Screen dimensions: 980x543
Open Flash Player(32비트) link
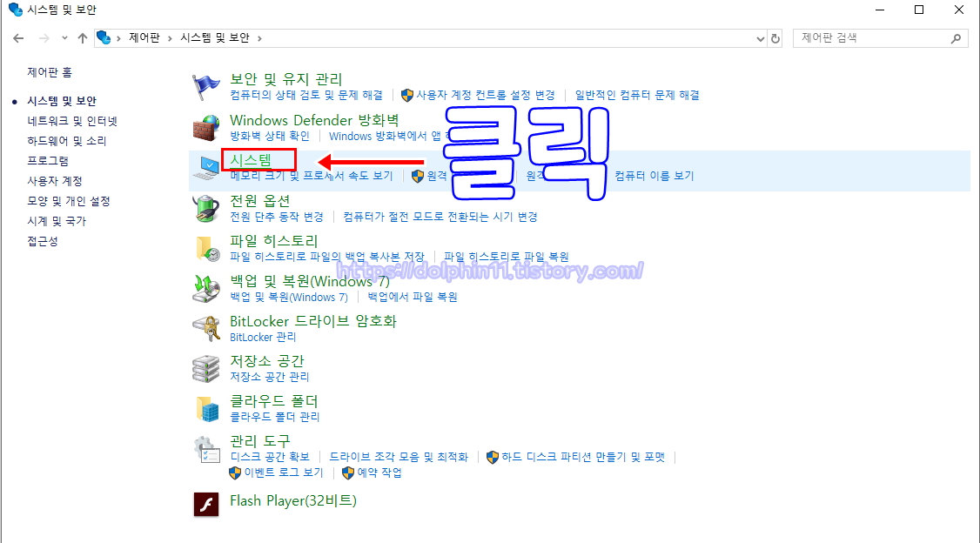pos(293,500)
